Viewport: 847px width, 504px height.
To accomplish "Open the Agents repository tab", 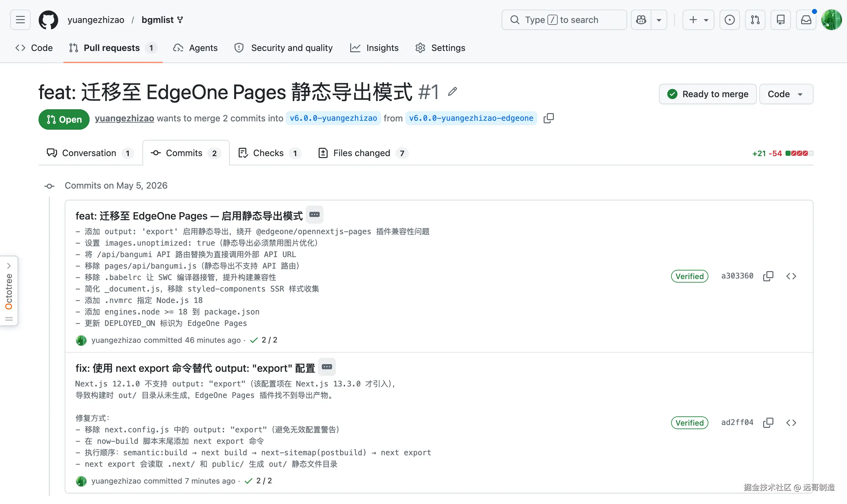I will (195, 48).
